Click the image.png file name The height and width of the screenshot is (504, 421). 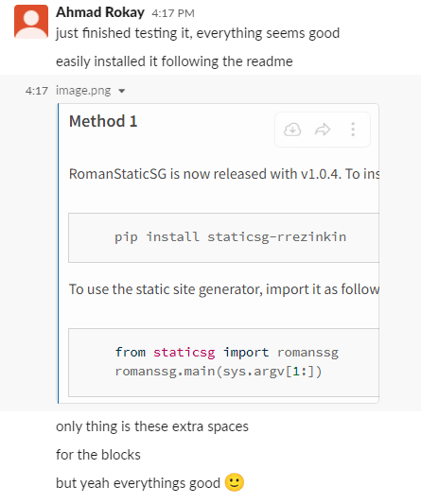pos(83,91)
